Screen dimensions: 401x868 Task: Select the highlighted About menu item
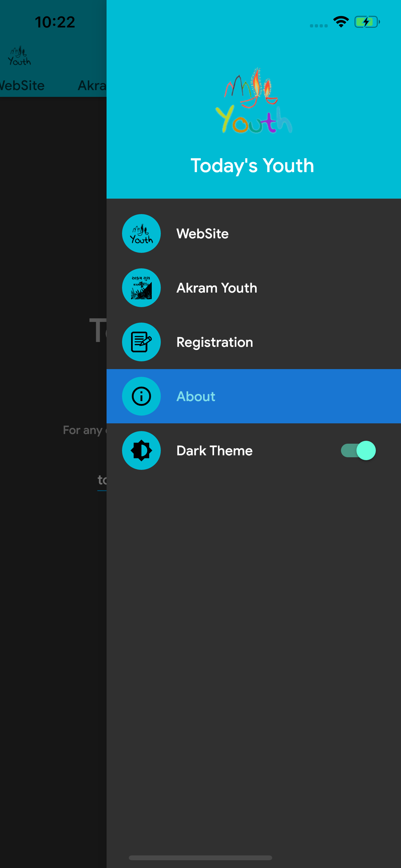[254, 396]
